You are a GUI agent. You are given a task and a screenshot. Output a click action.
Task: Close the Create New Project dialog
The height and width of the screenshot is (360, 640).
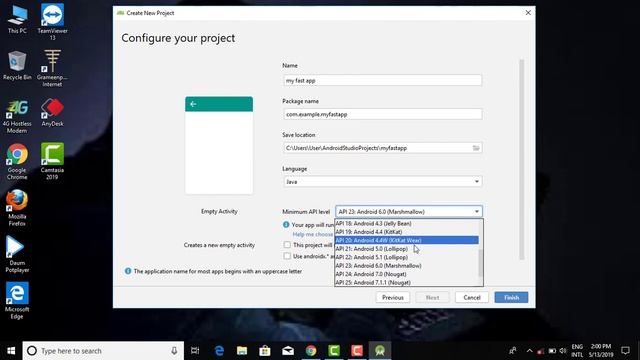pos(528,13)
